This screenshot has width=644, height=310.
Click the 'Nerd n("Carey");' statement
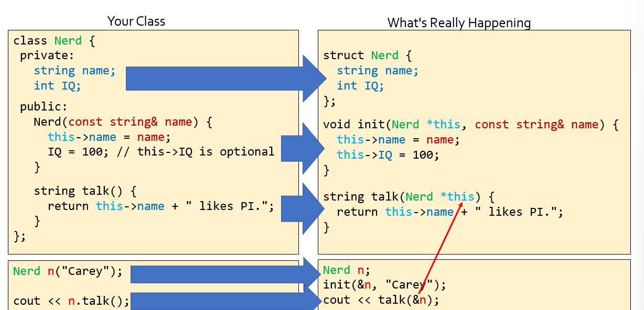point(67,271)
